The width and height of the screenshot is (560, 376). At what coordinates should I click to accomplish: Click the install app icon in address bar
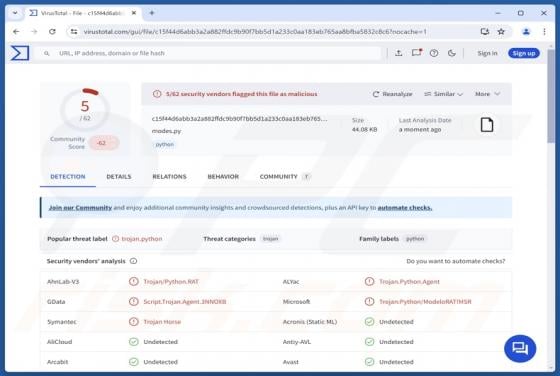pos(485,32)
